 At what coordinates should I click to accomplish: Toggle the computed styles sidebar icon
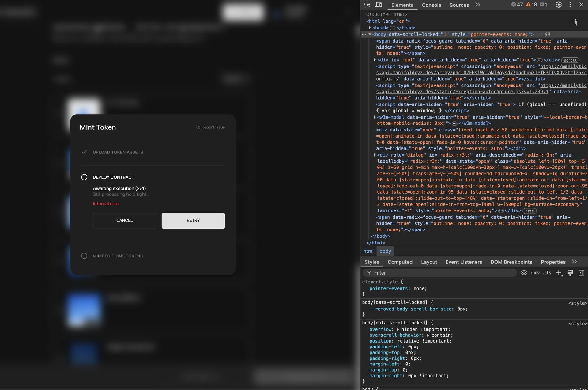[581, 273]
